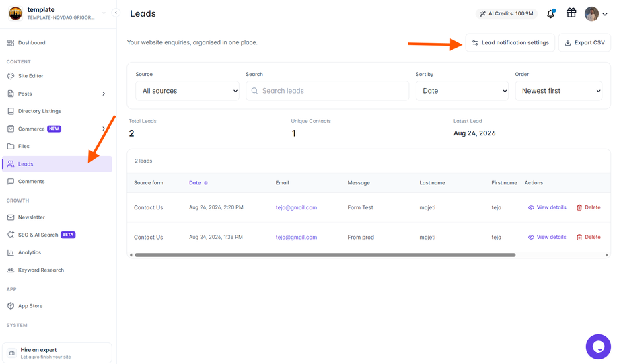Open the dropdown arrow next to avatar
The height and width of the screenshot is (364, 619).
pos(604,14)
